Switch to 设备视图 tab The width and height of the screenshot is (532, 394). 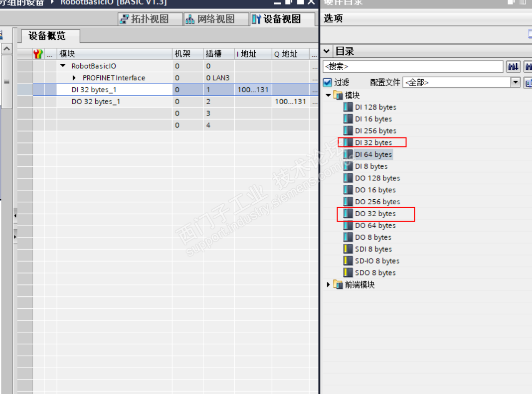282,19
